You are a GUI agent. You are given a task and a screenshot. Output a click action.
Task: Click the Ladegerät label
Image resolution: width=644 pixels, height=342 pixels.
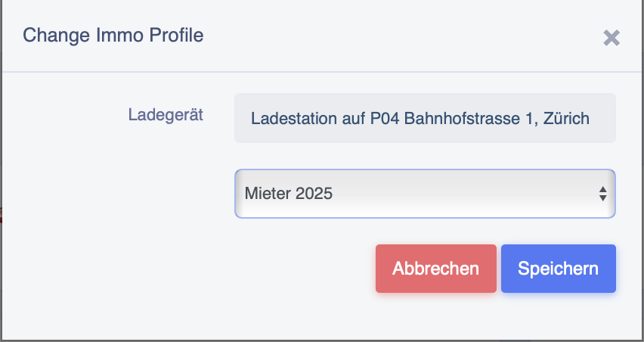[x=166, y=116]
